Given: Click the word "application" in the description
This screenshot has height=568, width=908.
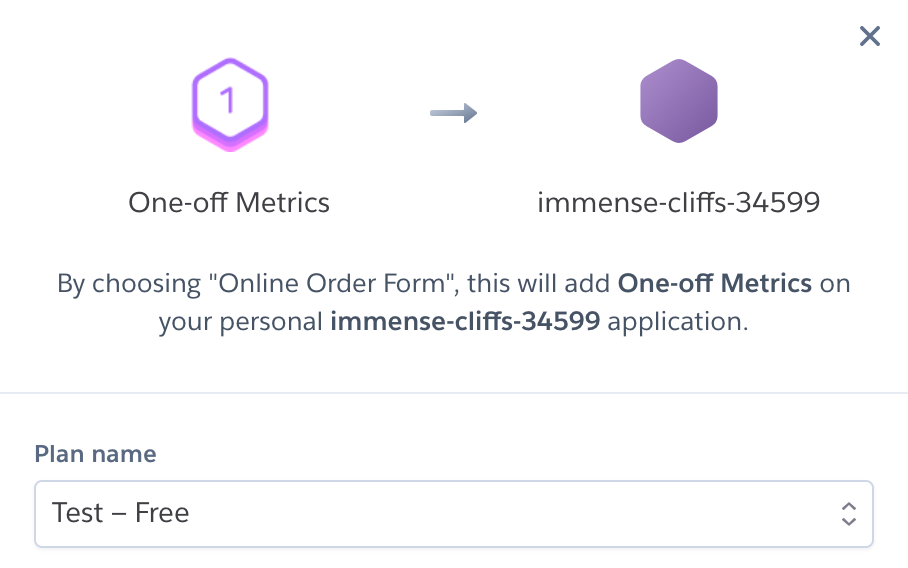Looking at the screenshot, I should pyautogui.click(x=678, y=323).
